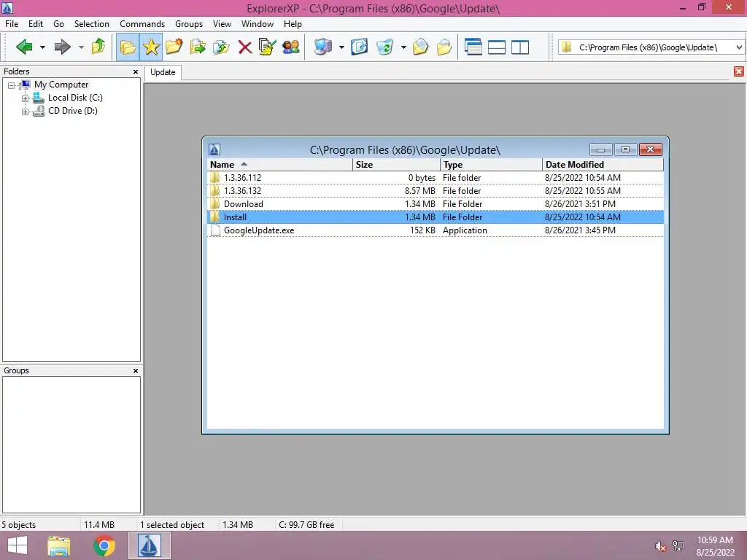Select My Computer in folder tree
This screenshot has height=560, width=747.
(61, 85)
